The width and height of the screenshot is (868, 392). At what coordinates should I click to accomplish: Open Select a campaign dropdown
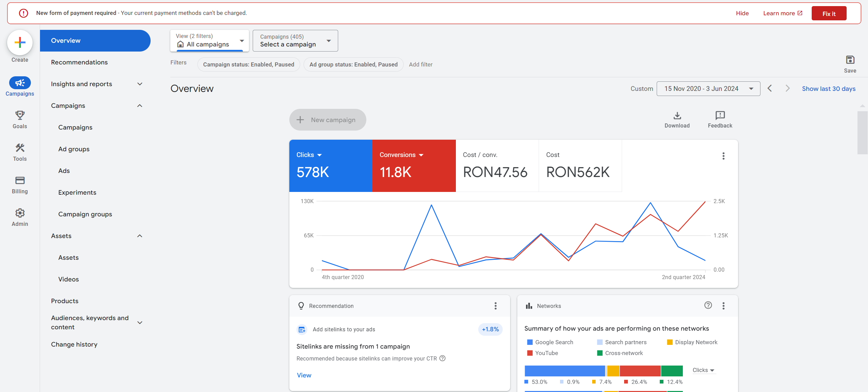coord(295,41)
